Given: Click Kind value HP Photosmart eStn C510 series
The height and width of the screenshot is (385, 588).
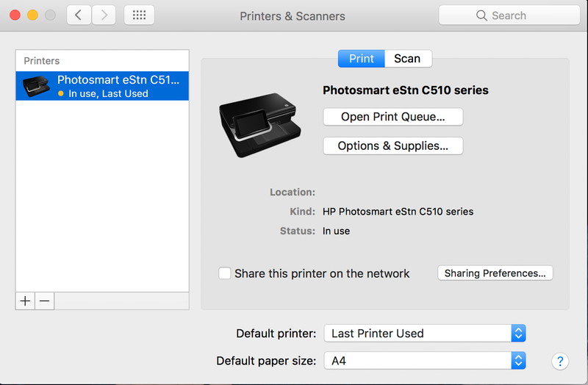Looking at the screenshot, I should [398, 212].
